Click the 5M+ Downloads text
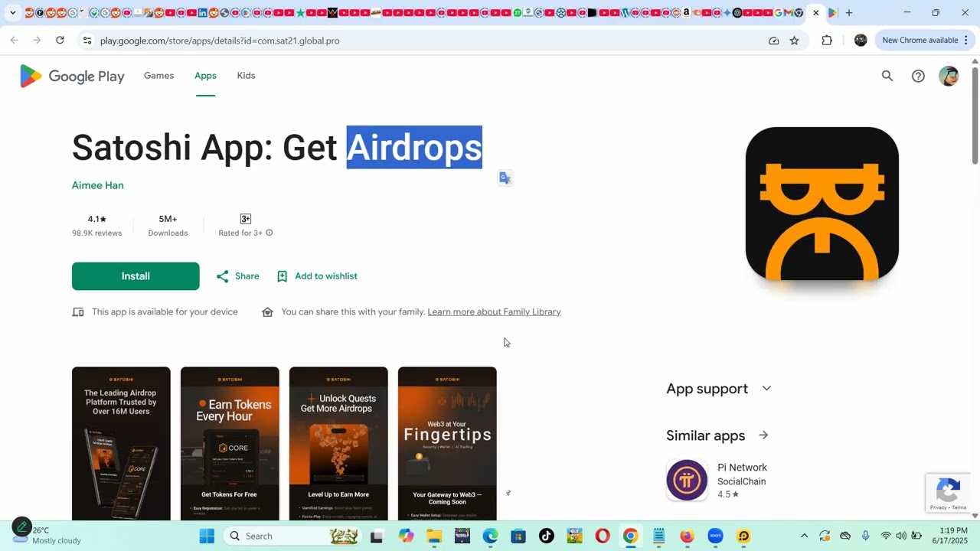The width and height of the screenshot is (980, 551). [x=168, y=226]
